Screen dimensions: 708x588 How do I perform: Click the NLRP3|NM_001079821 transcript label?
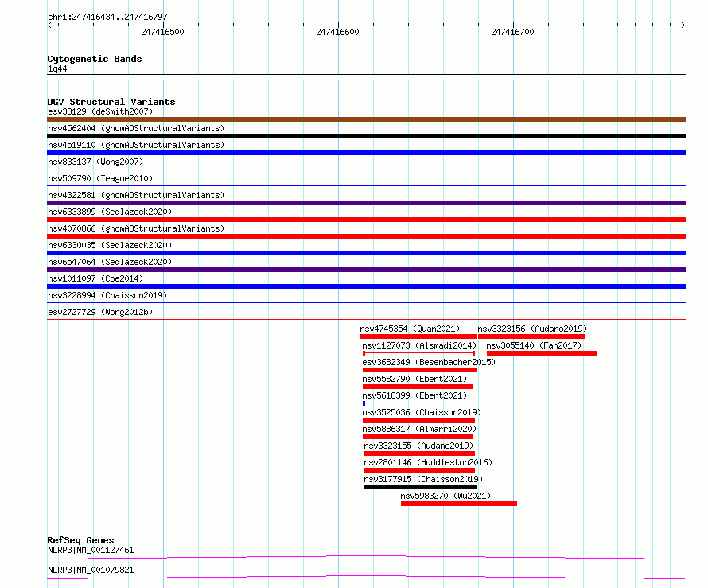(91, 570)
